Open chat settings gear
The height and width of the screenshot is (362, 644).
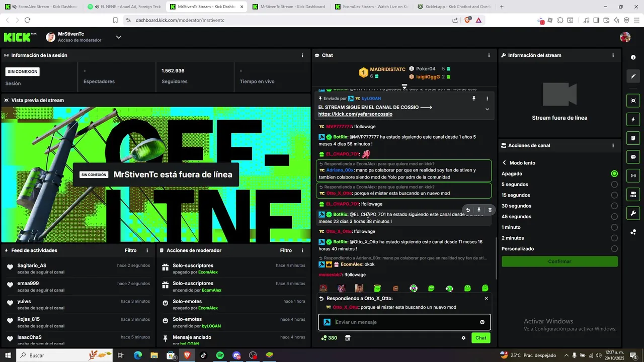click(463, 338)
